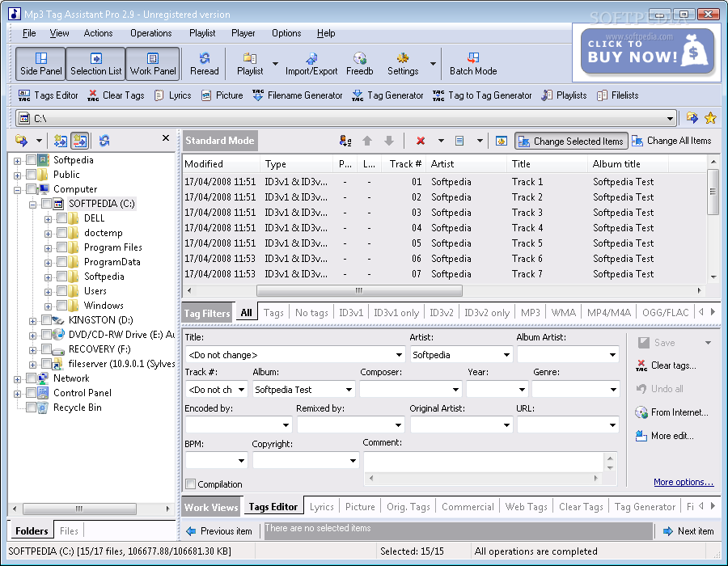This screenshot has width=728, height=566.
Task: Click the file list vertical scrollbar thumb
Action: tap(713, 192)
